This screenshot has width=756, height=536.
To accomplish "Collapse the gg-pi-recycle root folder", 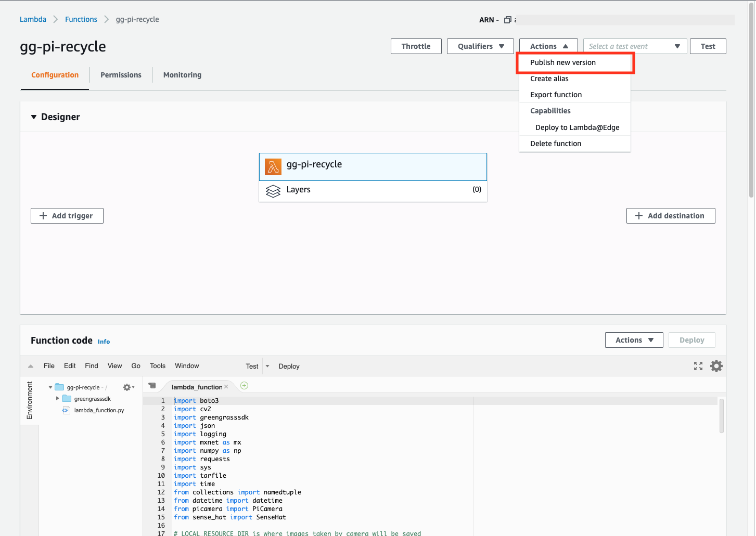I will click(x=50, y=387).
